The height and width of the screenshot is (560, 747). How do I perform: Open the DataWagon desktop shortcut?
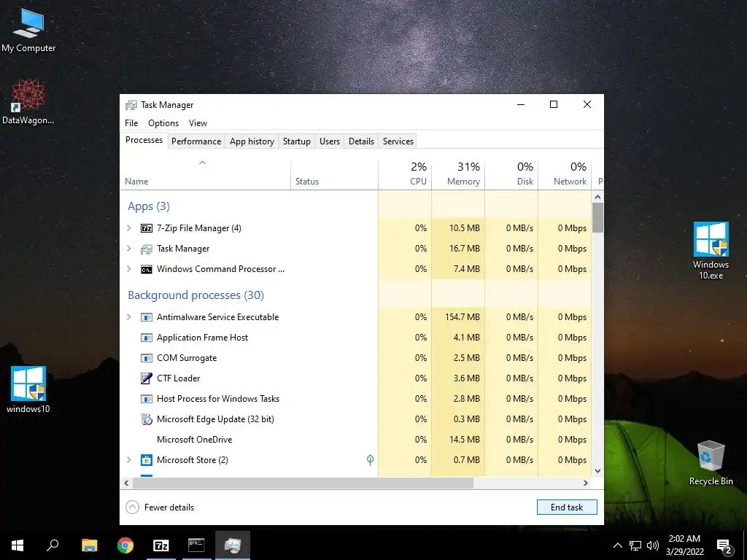[x=28, y=102]
